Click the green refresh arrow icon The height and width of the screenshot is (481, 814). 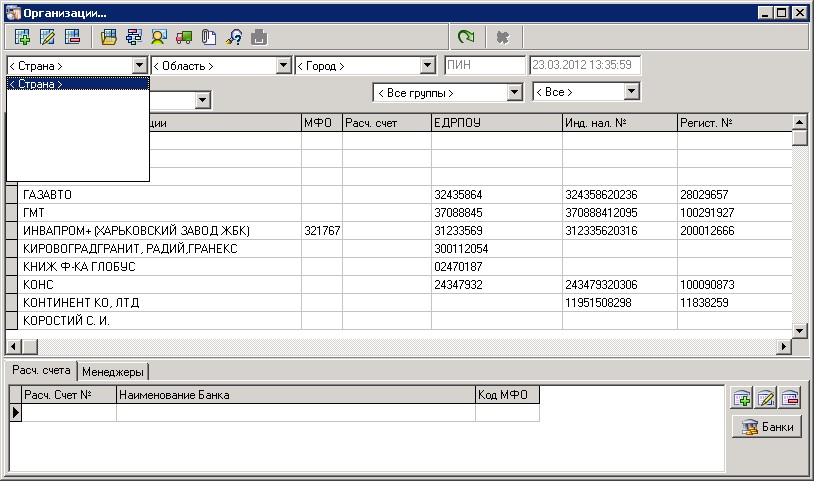[x=466, y=37]
